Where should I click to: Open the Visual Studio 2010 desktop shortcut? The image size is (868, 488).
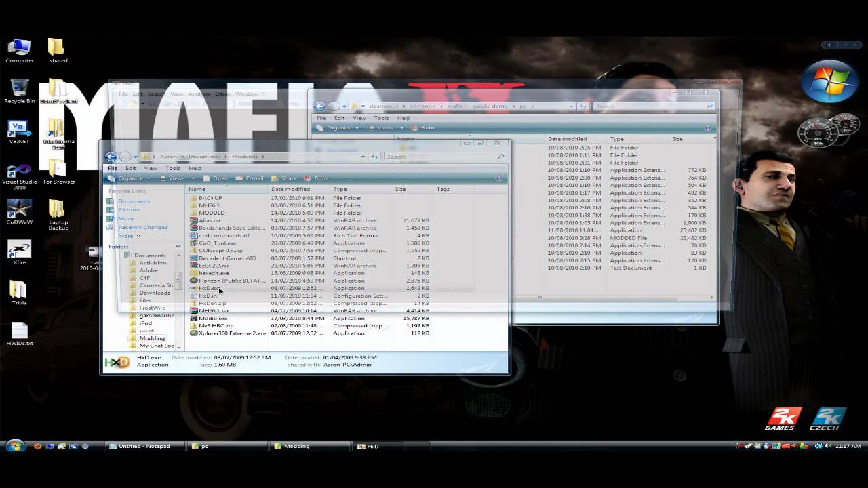20,176
